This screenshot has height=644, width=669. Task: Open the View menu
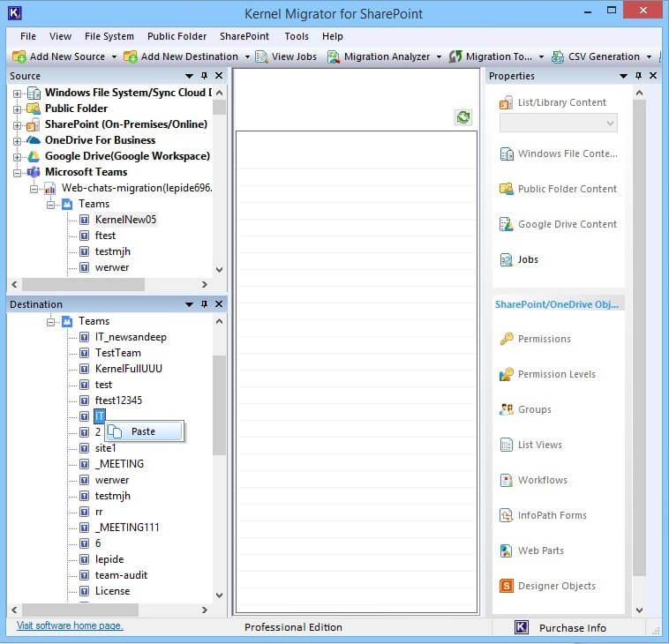point(60,36)
